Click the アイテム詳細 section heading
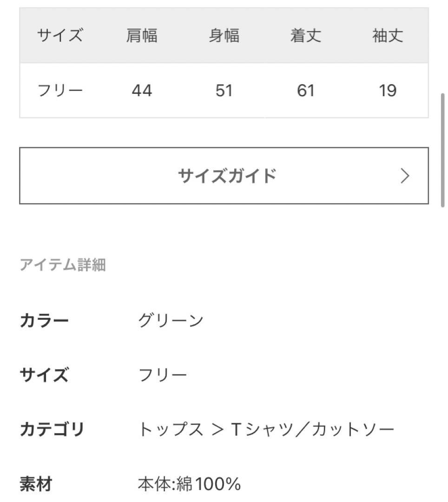 coord(63,265)
